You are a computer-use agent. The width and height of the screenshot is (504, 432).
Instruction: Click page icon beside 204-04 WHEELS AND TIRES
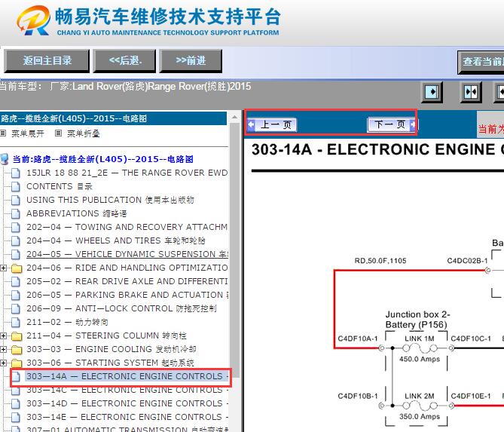point(15,241)
